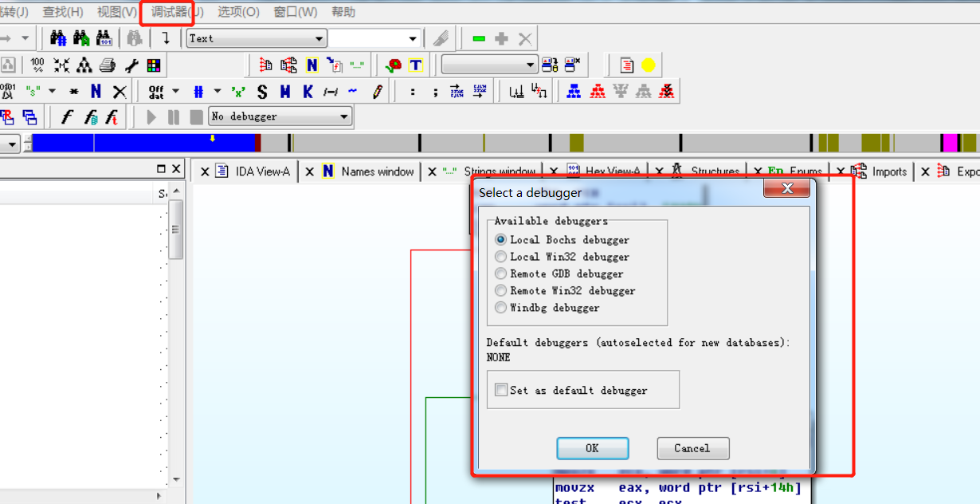
Task: Click the red flower icon
Action: coord(393,65)
